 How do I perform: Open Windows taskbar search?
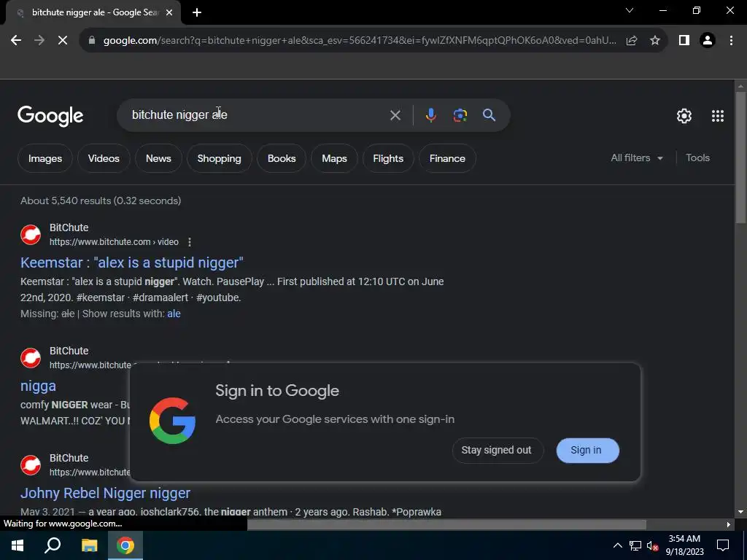coord(53,545)
